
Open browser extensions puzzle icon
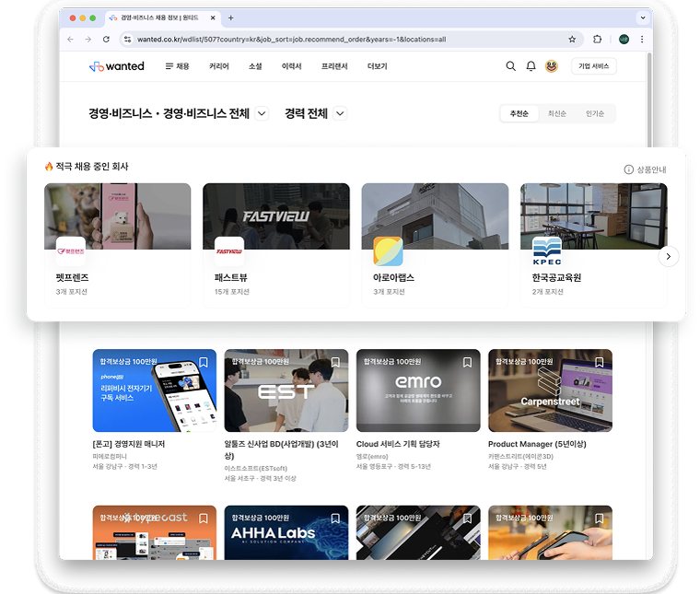(598, 40)
